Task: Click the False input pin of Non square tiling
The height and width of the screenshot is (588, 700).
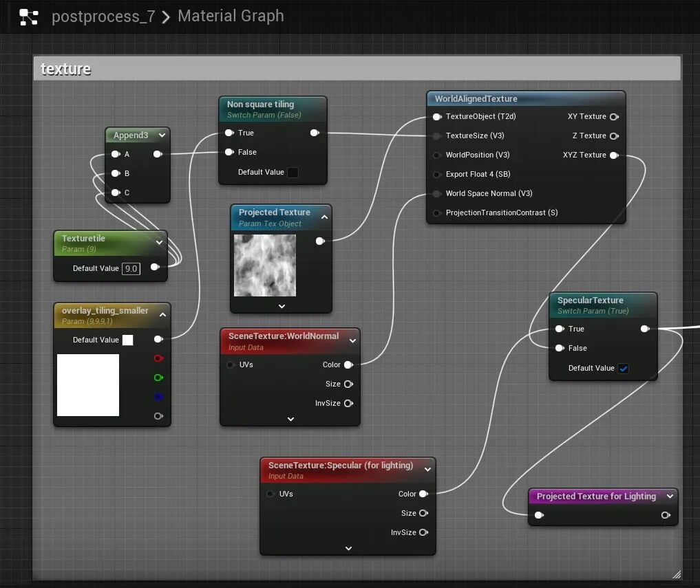Action: tap(229, 152)
